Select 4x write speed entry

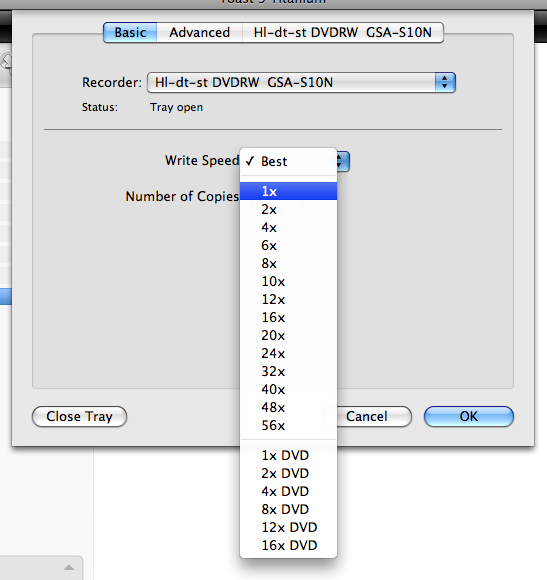[288, 227]
